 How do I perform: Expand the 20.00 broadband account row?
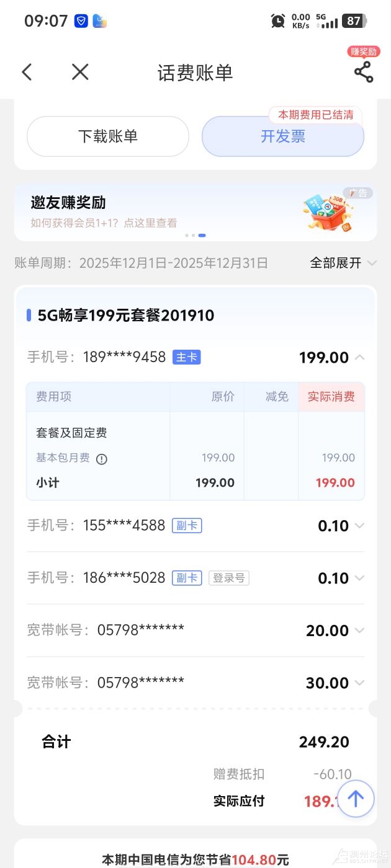[x=359, y=631]
